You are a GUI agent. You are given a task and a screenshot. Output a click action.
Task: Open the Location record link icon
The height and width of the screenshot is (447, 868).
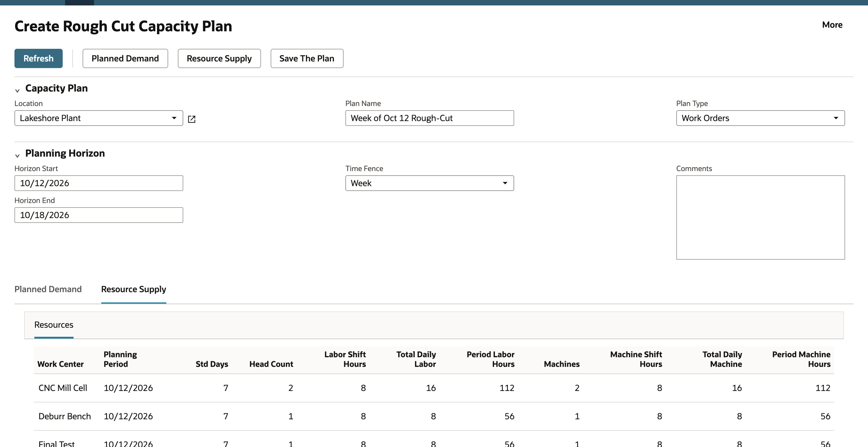point(191,119)
